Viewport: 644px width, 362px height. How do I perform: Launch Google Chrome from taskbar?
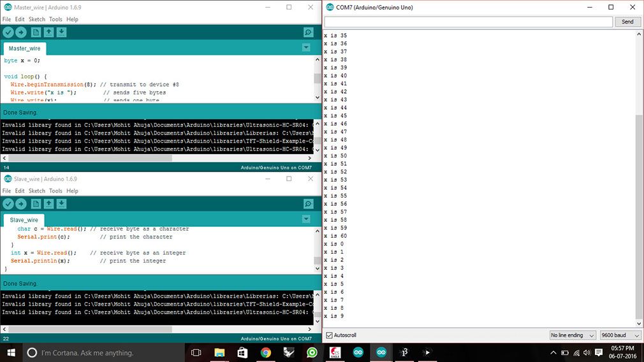coord(266,352)
